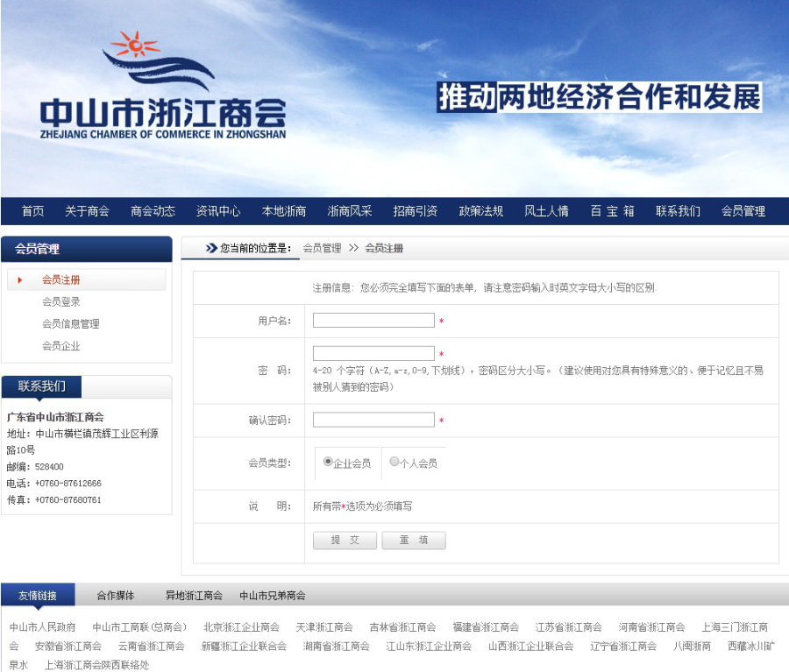
Task: Switch to the 合作媒体 tab
Action: click(116, 596)
